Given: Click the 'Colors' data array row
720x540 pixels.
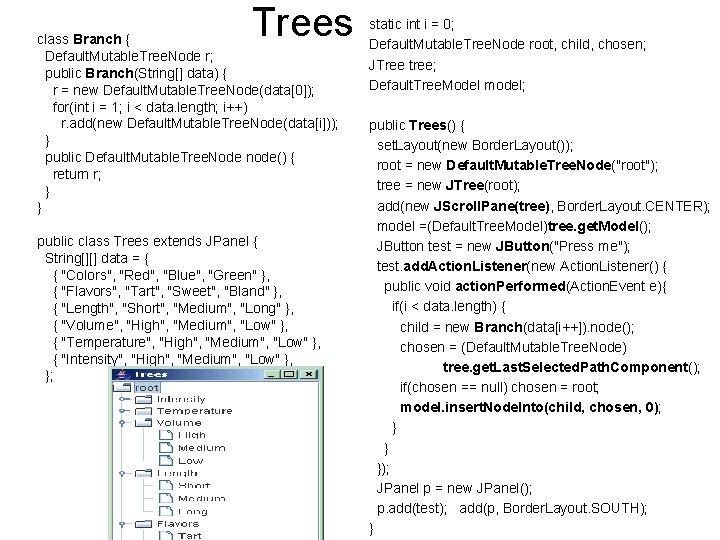Looking at the screenshot, I should 161,275.
